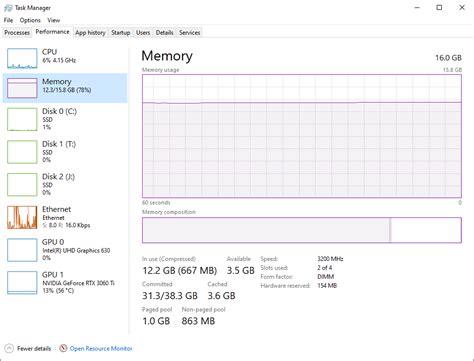474x361 pixels.
Task: Maximize the Task Manager window
Action: (439, 8)
